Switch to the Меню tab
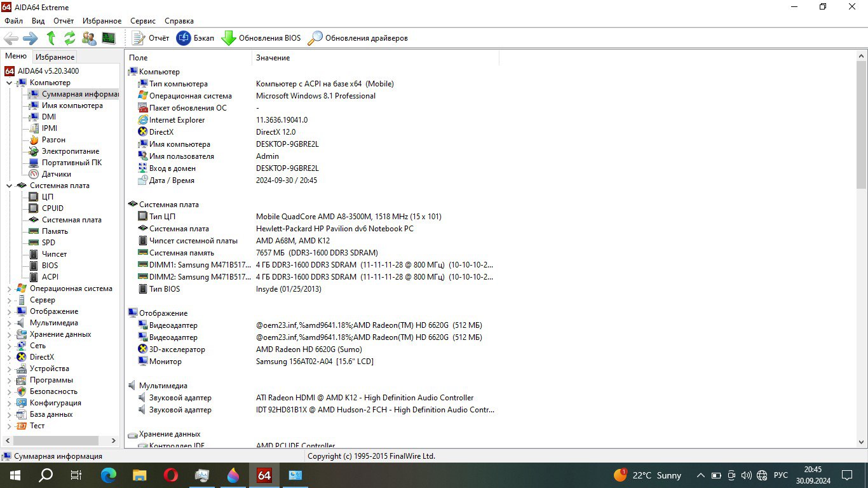868x488 pixels. tap(16, 56)
